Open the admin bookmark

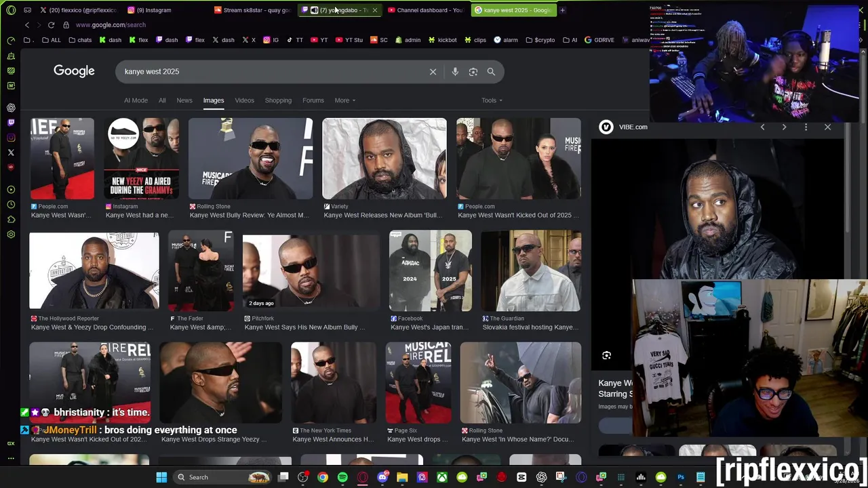(408, 40)
